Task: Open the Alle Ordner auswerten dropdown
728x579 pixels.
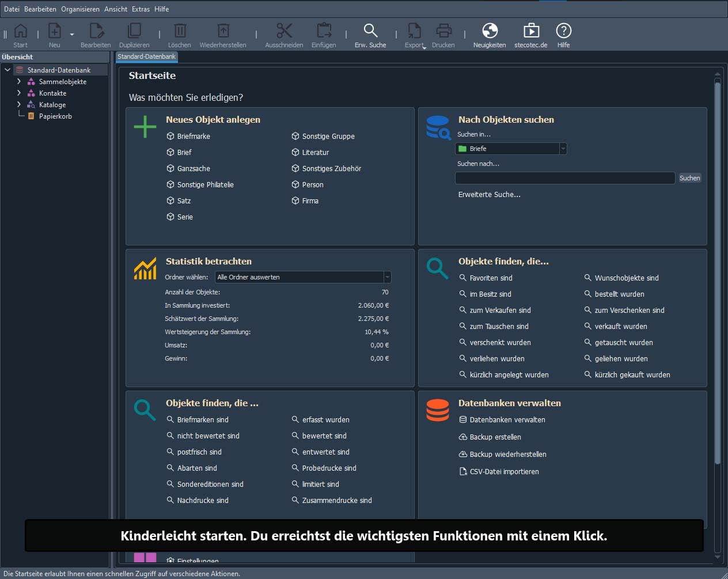Action: (x=303, y=277)
